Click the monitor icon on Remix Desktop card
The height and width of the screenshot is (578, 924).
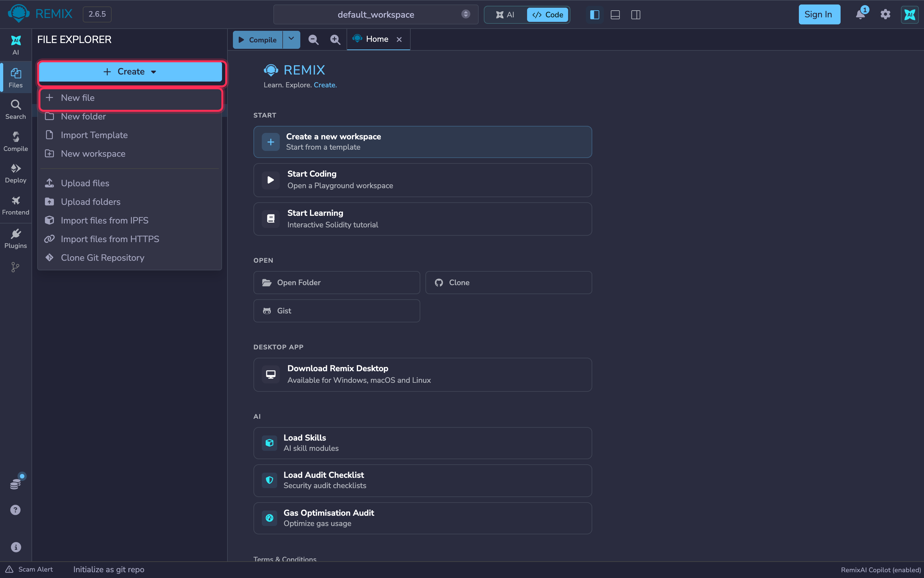coord(271,375)
